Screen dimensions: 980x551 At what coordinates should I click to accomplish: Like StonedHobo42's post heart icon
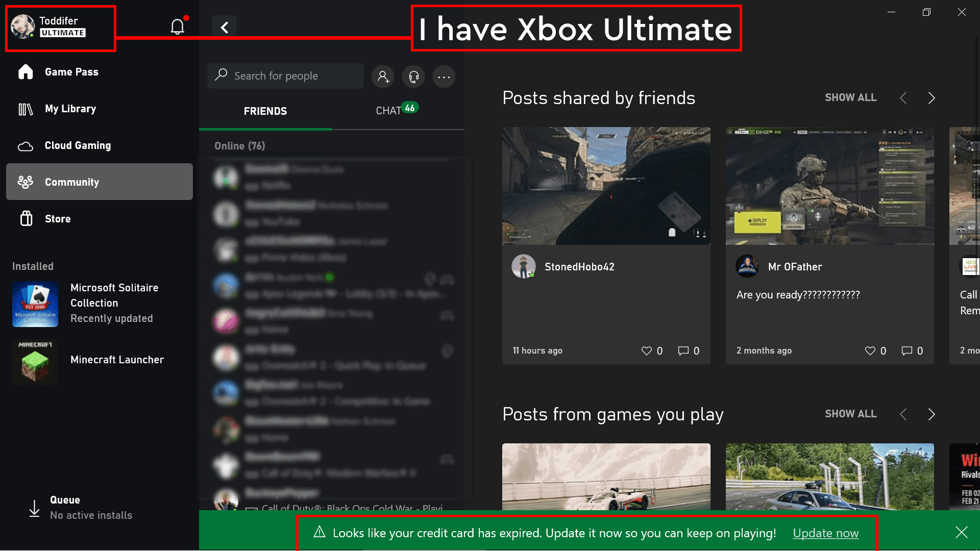click(x=647, y=350)
